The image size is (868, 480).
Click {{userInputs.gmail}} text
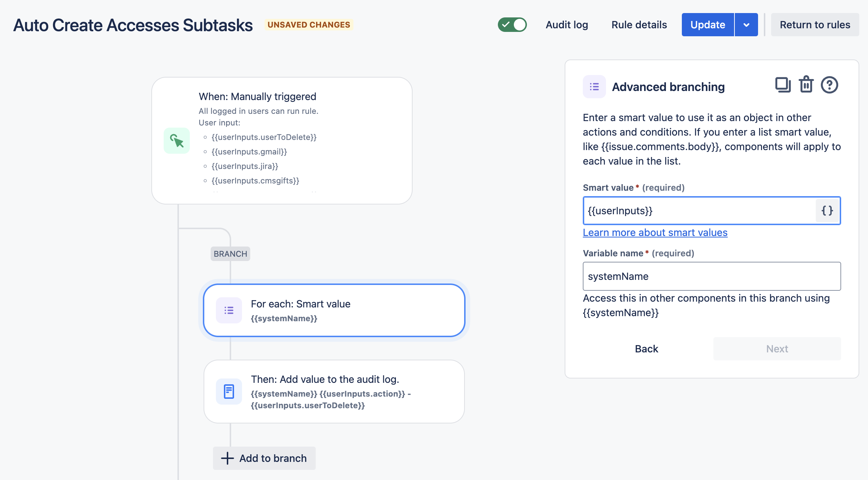click(x=249, y=152)
